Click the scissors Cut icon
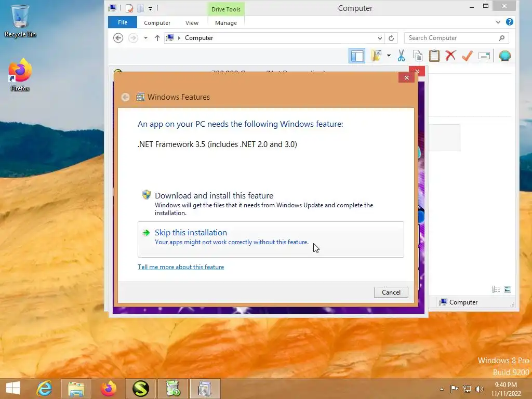 (402, 56)
